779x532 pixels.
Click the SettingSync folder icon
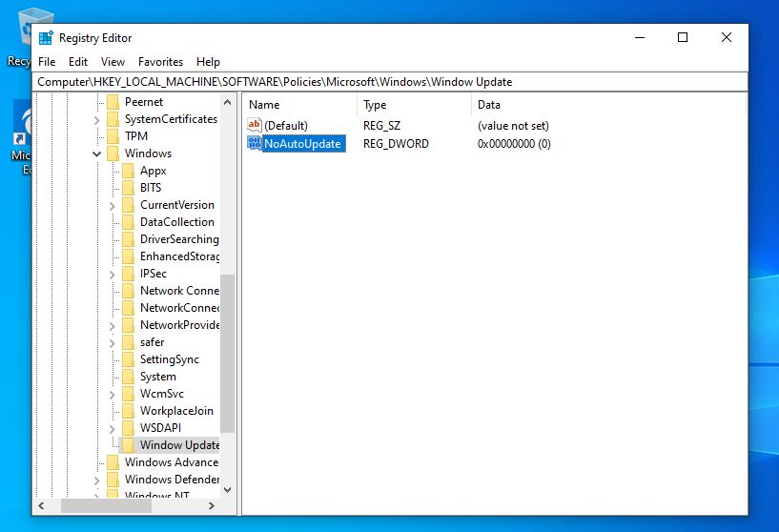point(128,359)
